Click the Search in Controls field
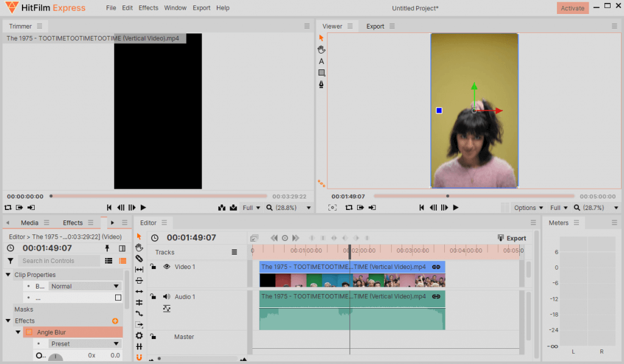 click(60, 261)
